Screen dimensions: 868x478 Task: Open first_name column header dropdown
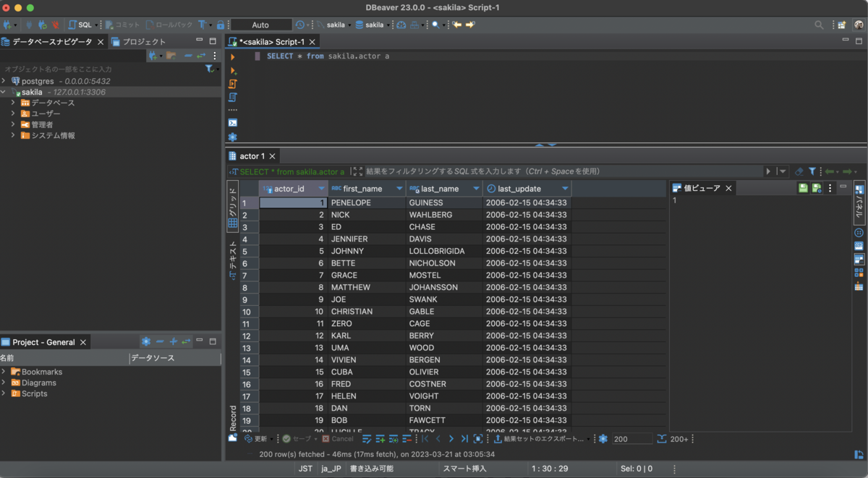(x=399, y=189)
